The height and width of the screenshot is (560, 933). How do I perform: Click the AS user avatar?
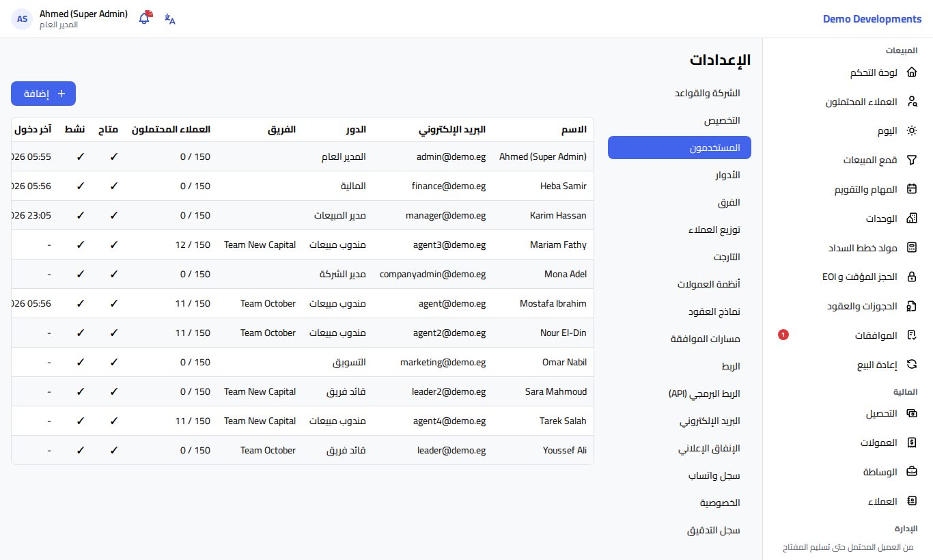(x=23, y=19)
